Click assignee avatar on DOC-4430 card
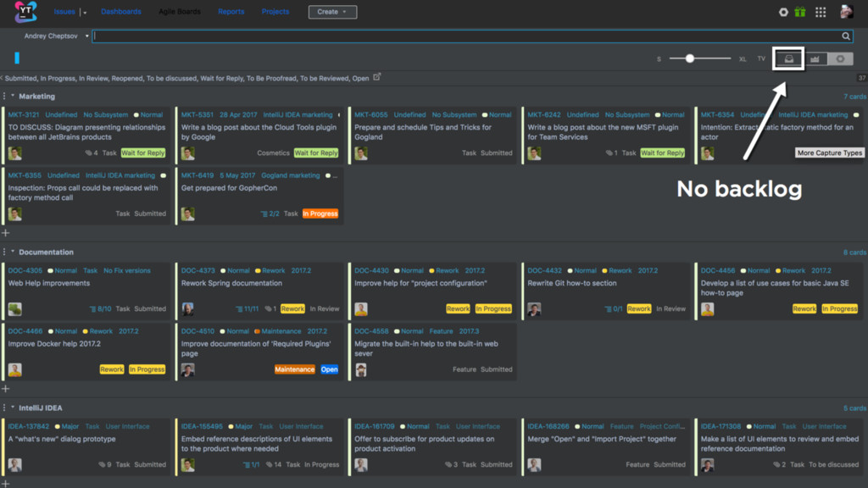Viewport: 868px width, 488px height. click(x=361, y=308)
